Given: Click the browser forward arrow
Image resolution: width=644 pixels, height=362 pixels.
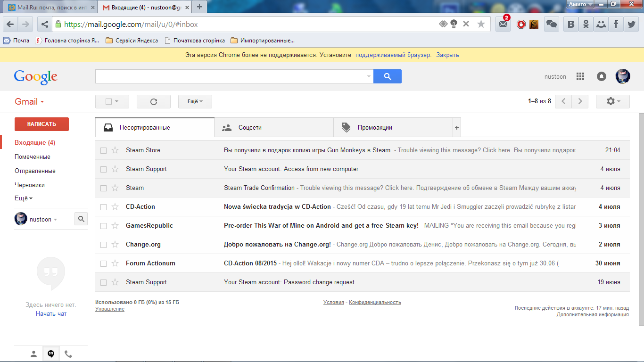Looking at the screenshot, I should click(x=25, y=24).
